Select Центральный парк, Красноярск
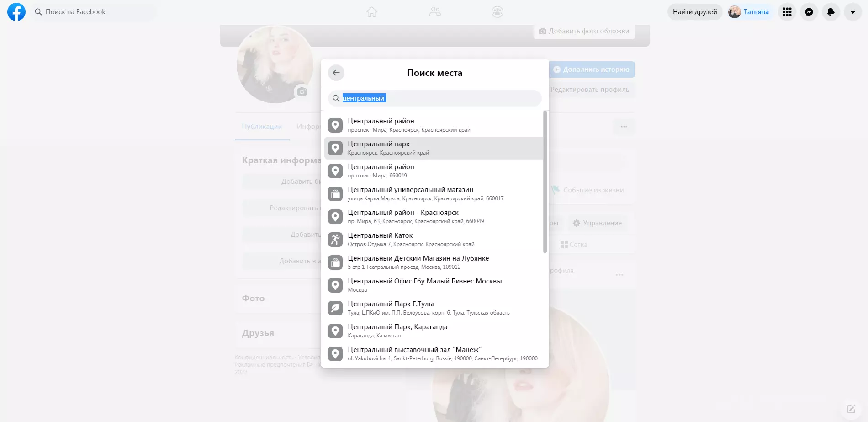 (434, 148)
